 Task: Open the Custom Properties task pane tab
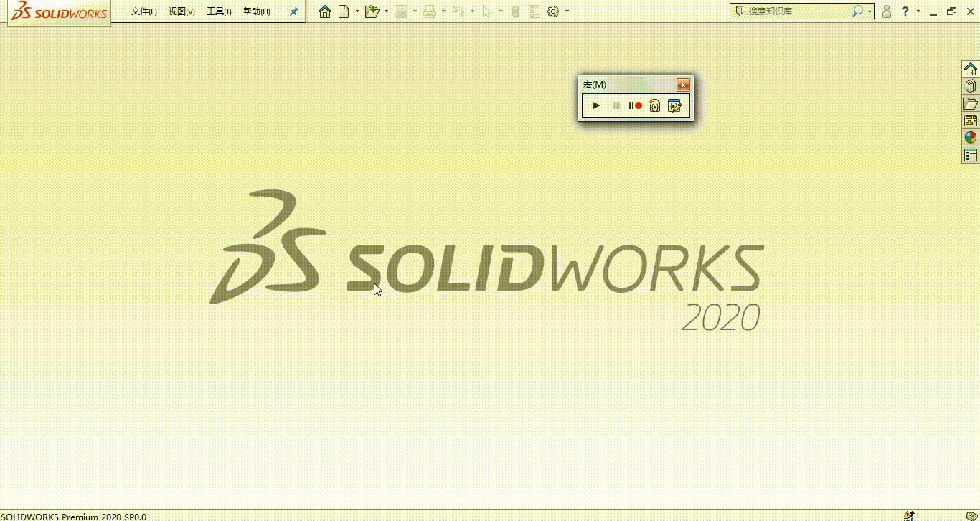(x=971, y=155)
